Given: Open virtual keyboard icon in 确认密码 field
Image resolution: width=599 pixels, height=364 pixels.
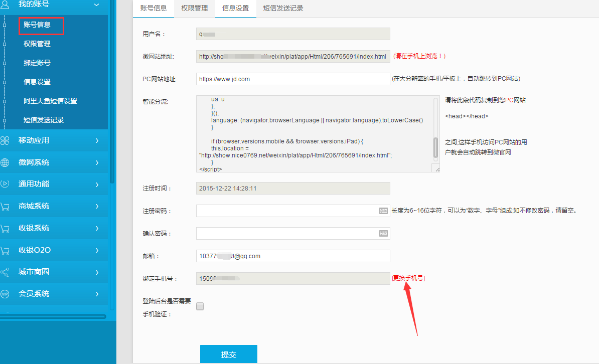Looking at the screenshot, I should point(384,233).
